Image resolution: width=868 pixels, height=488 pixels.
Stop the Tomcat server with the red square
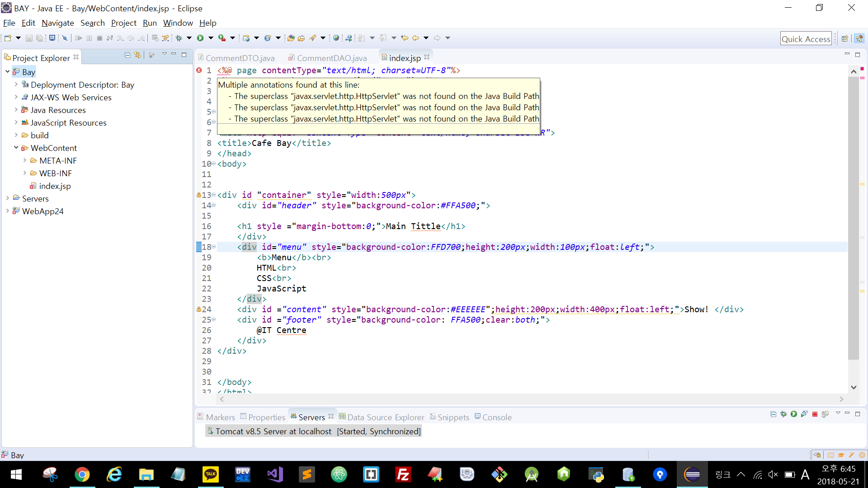pyautogui.click(x=815, y=414)
